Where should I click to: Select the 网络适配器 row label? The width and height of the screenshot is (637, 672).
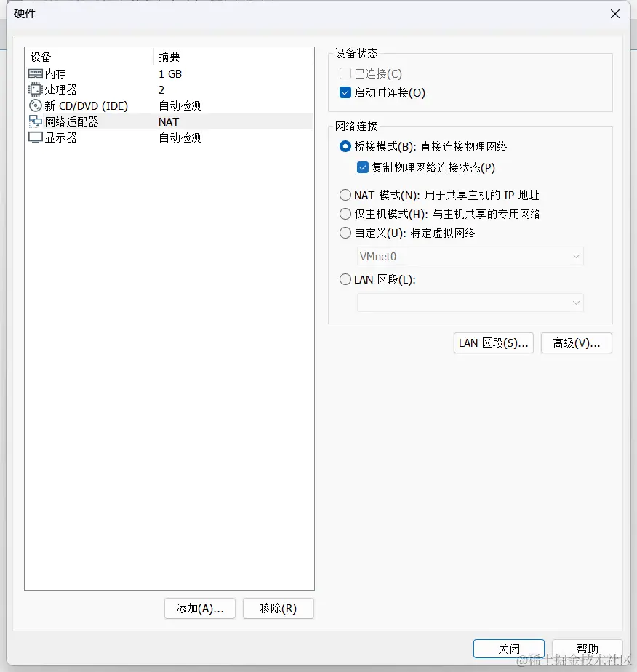(71, 121)
